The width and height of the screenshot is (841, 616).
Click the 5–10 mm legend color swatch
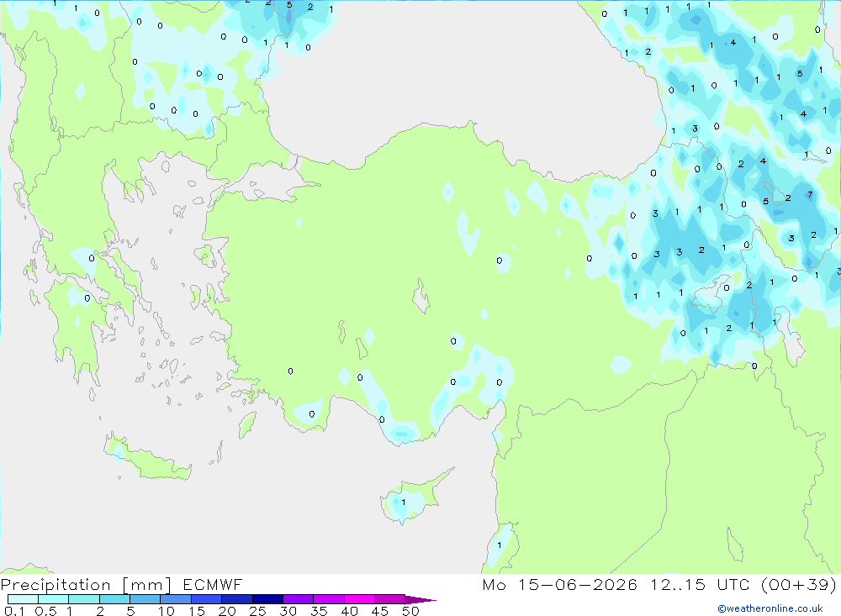click(145, 599)
